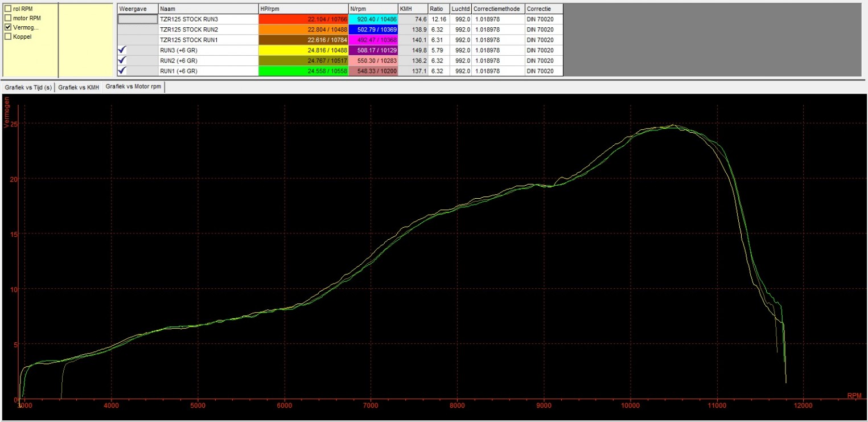Click the pink N/rpm swatch 550.30 / 10283
The image size is (868, 422).
[x=373, y=60]
